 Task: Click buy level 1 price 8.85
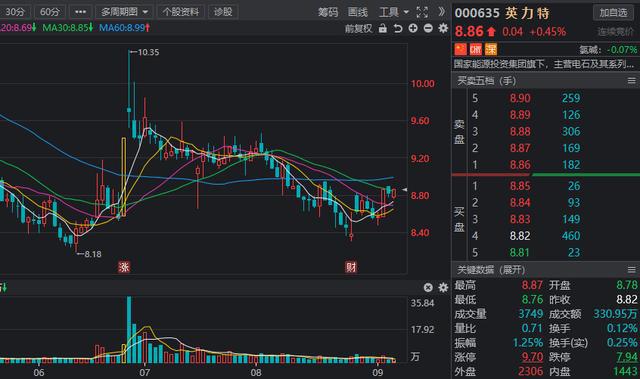tap(520, 186)
